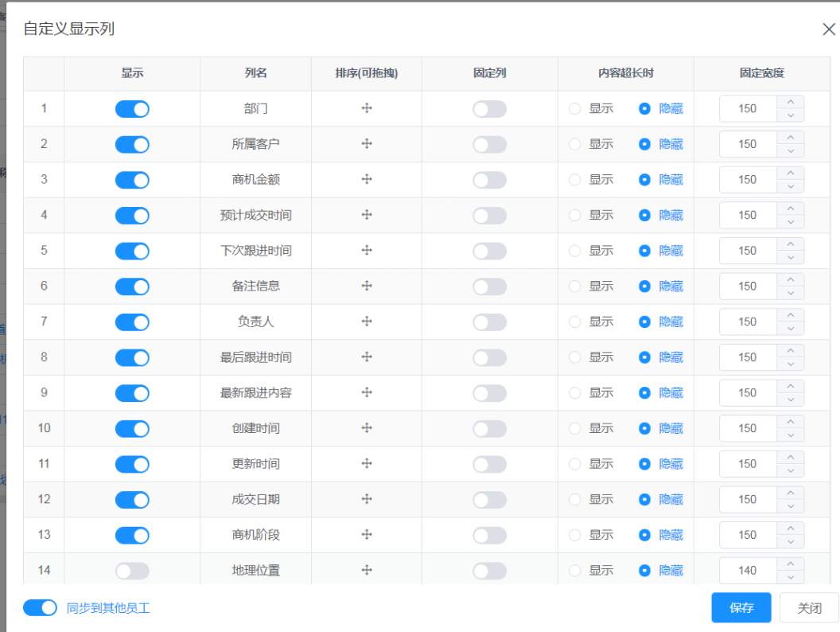Click the drag handle icon for 地理位置
The width and height of the screenshot is (840, 632).
(x=366, y=571)
